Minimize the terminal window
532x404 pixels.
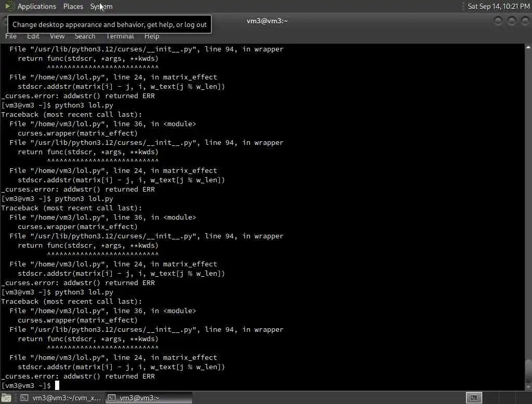498,21
